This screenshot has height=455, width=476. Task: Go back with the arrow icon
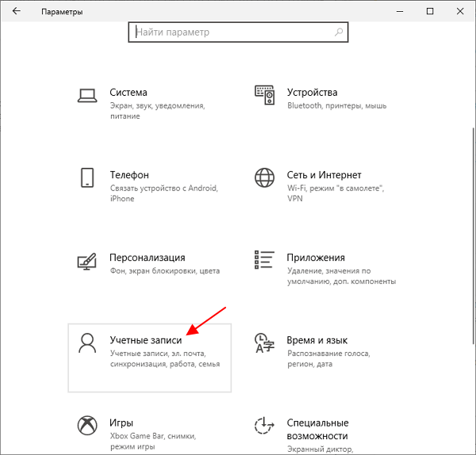click(x=17, y=11)
